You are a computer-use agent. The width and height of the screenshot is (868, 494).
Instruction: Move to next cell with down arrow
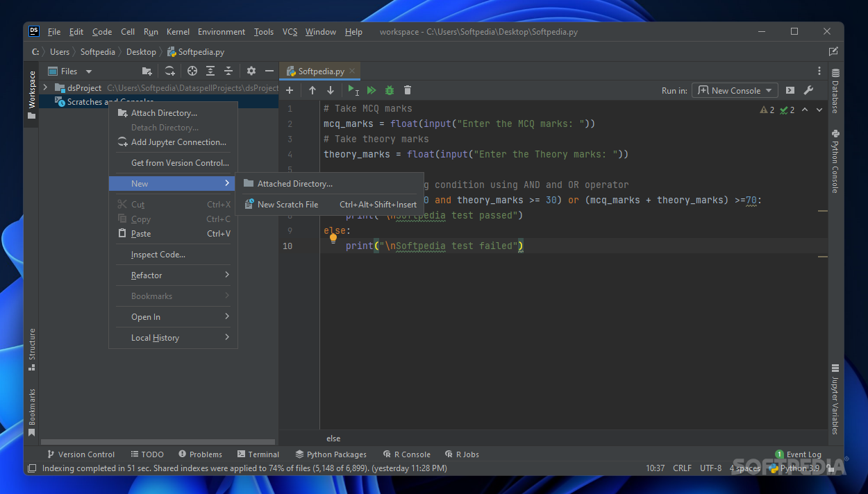[x=331, y=90]
